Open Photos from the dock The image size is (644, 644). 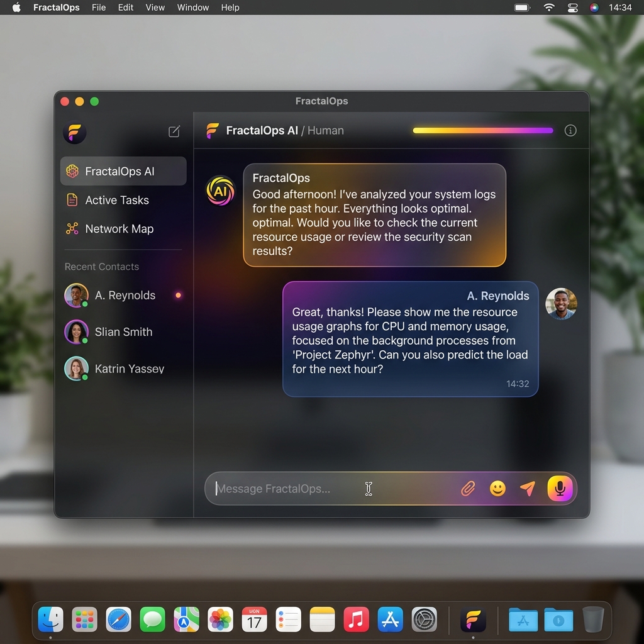(221, 619)
